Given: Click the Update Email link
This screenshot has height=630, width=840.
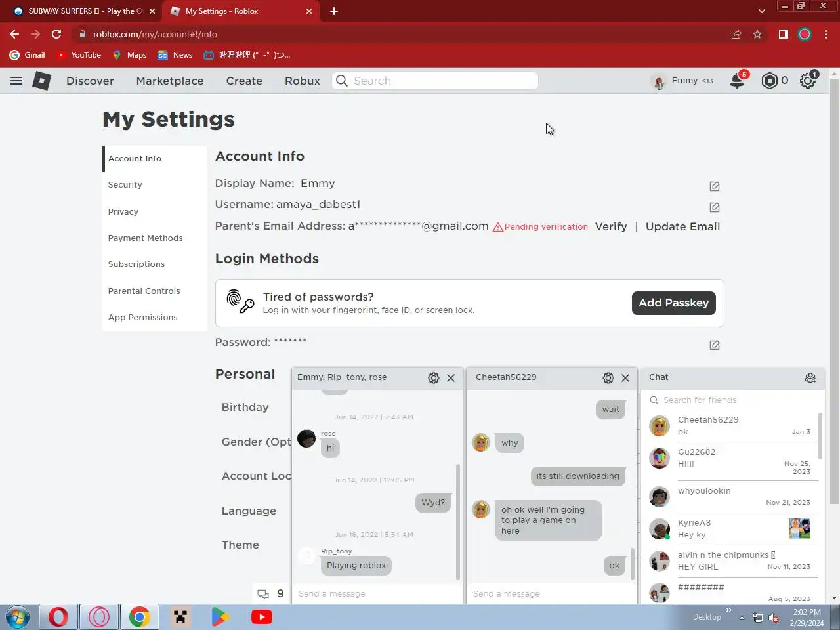Looking at the screenshot, I should coord(682,226).
